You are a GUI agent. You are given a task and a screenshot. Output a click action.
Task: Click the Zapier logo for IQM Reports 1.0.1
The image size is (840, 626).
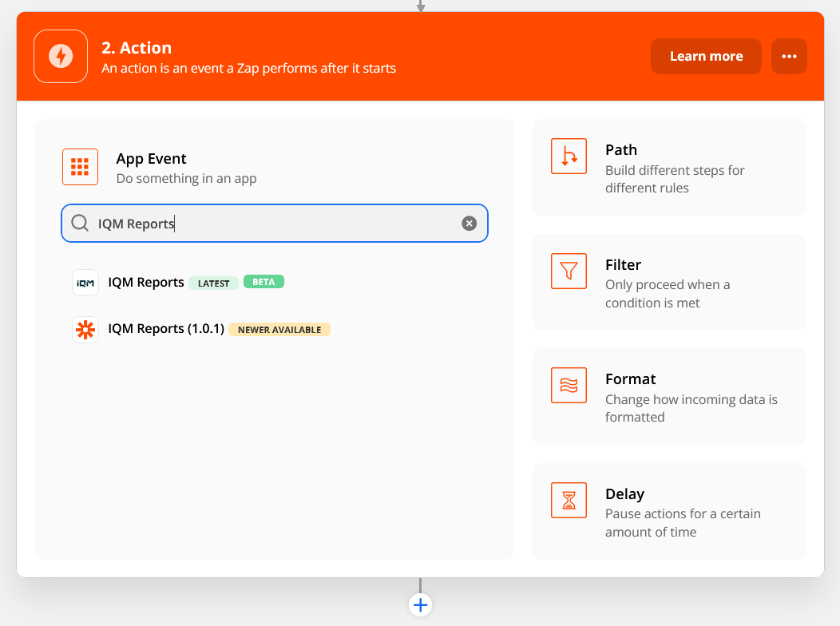85,329
